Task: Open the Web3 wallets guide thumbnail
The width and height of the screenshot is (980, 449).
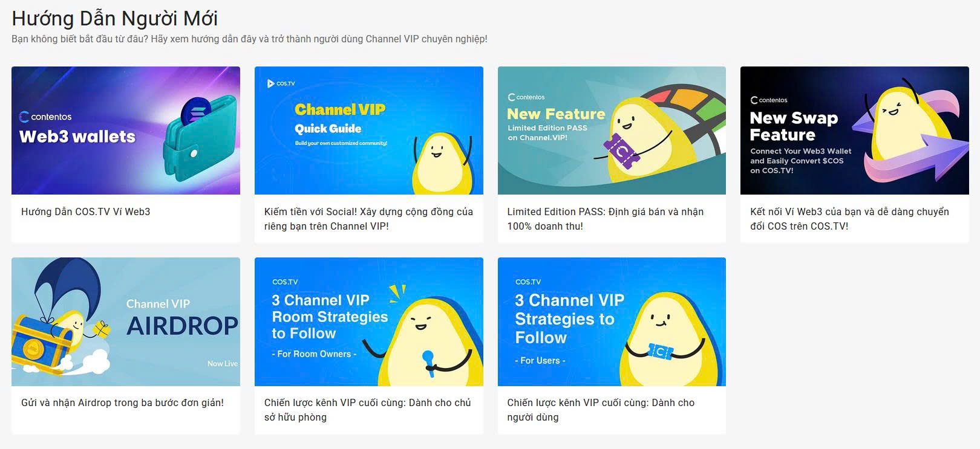Action: (126, 131)
